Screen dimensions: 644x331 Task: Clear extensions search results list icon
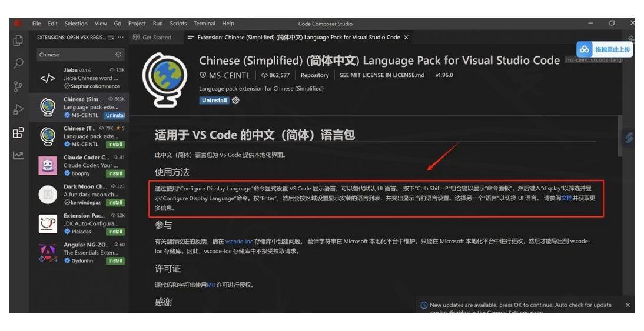pos(111,37)
